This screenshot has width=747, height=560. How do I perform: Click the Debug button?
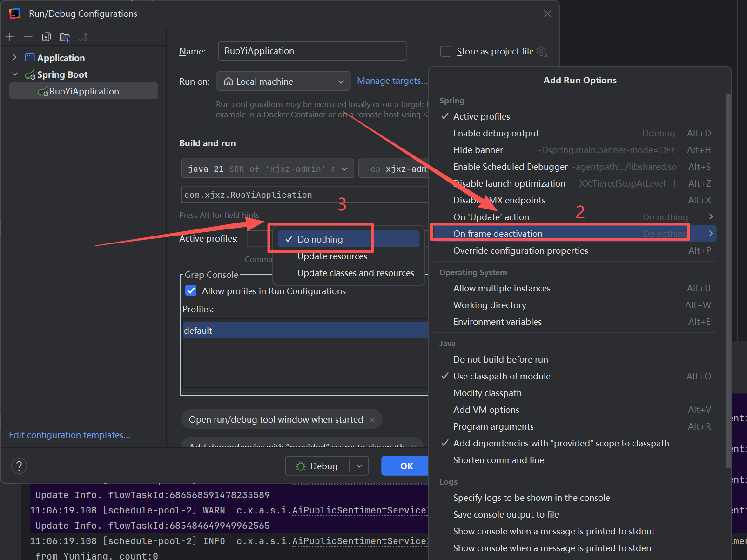(317, 466)
